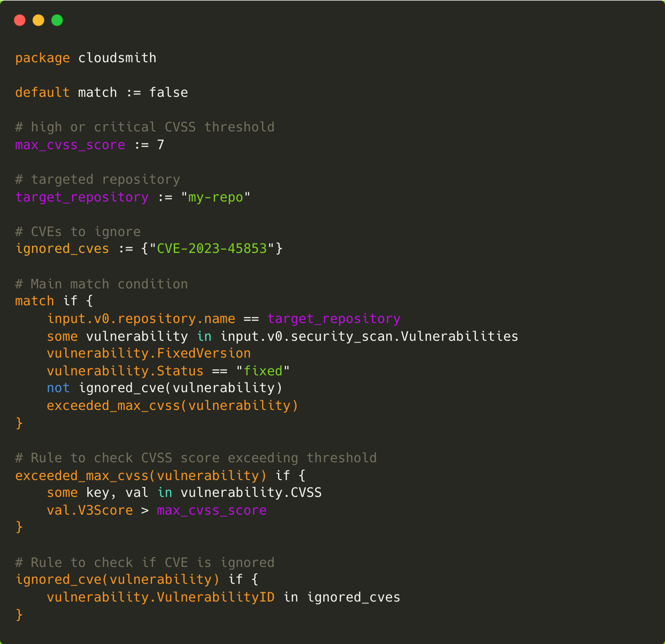Click the '# high or critical CVSS threshold' comment
The width and height of the screenshot is (665, 644).
coord(145,127)
